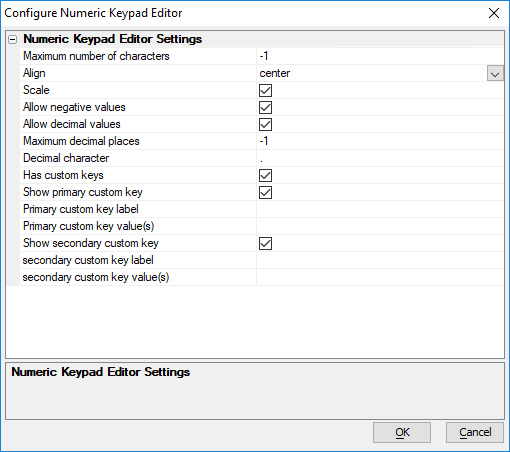
Task: Uncheck Allow decimal values
Action: click(x=265, y=124)
